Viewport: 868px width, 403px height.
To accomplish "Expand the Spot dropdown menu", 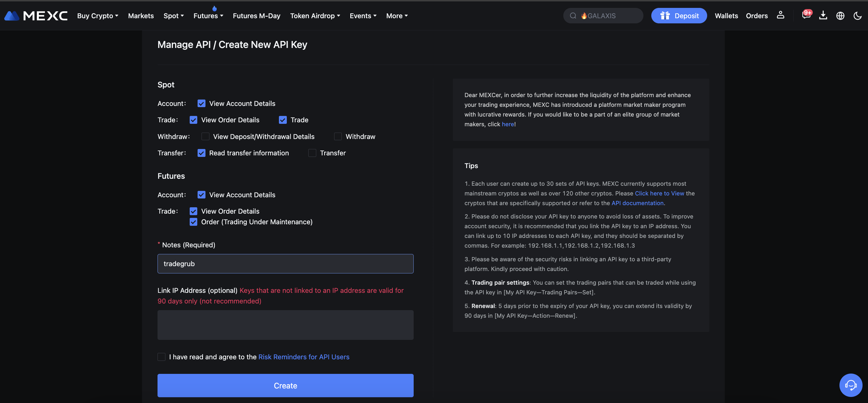I will 173,15.
